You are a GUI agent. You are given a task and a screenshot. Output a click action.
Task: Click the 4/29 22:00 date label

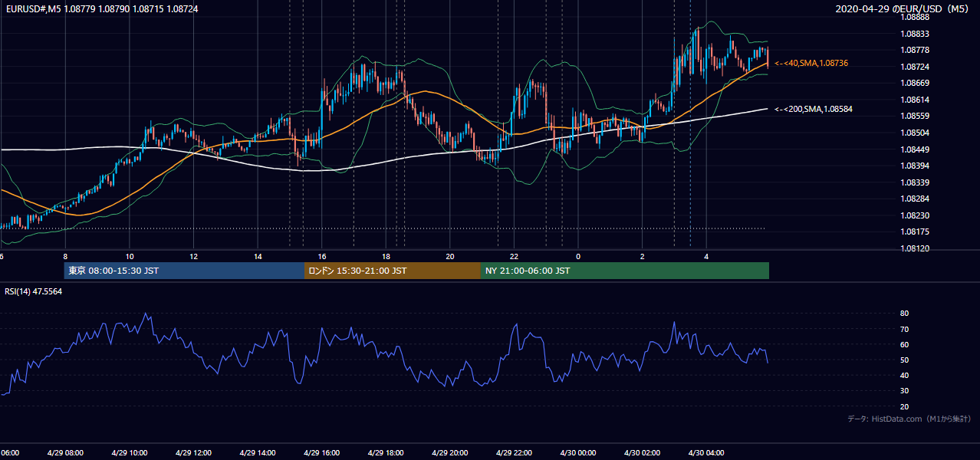(514, 452)
